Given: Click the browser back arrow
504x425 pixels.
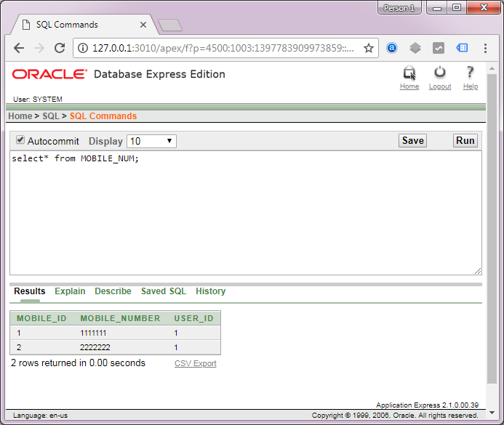Looking at the screenshot, I should tap(19, 48).
